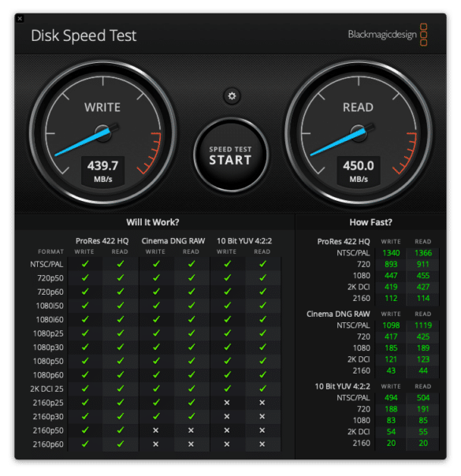Screen dimensions: 461x476
Task: Click 2160p25 10 Bit YUV write X mark
Action: point(227,403)
